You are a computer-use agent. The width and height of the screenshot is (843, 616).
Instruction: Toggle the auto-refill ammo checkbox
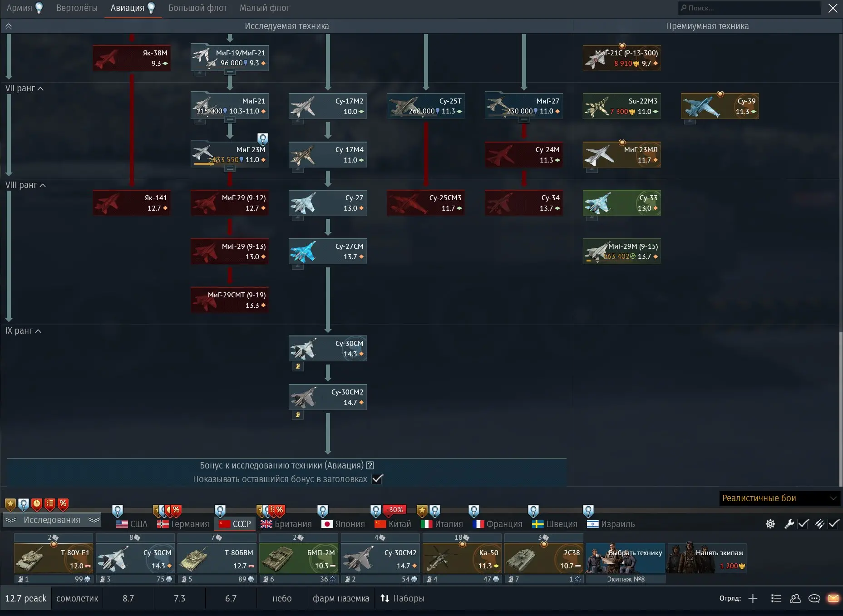click(x=834, y=524)
